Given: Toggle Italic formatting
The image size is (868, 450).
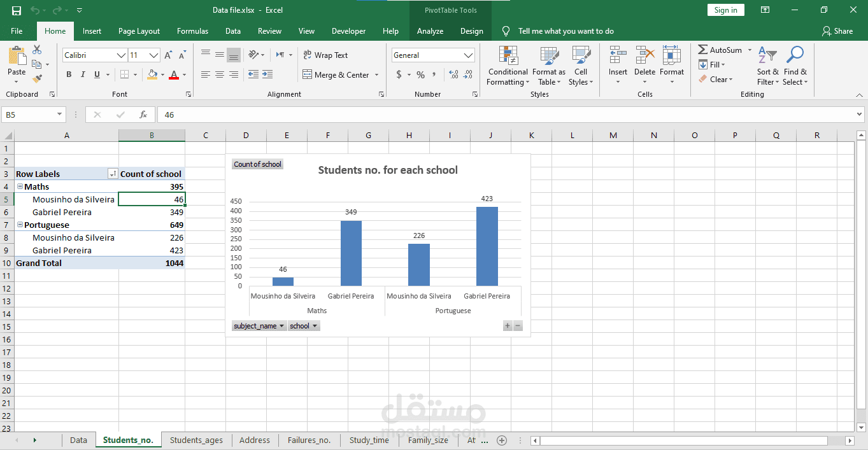Looking at the screenshot, I should point(83,74).
